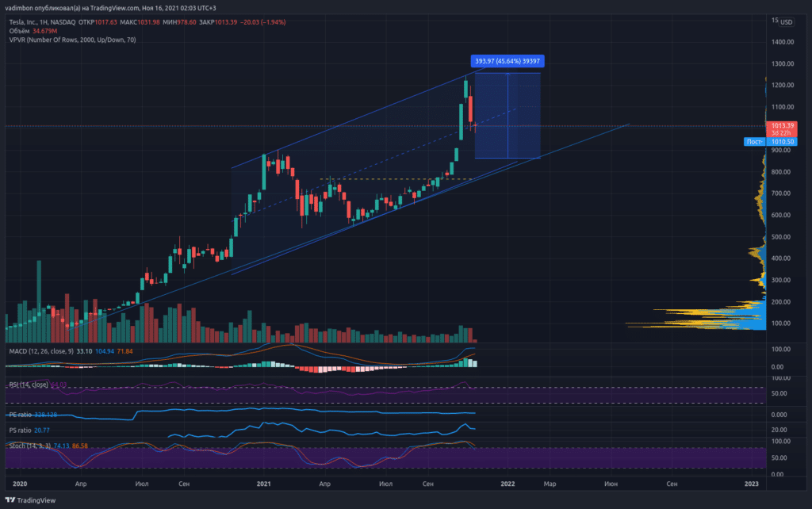Click the VPVR indicator legend text
Screen dimensions: 812x509
(x=70, y=39)
